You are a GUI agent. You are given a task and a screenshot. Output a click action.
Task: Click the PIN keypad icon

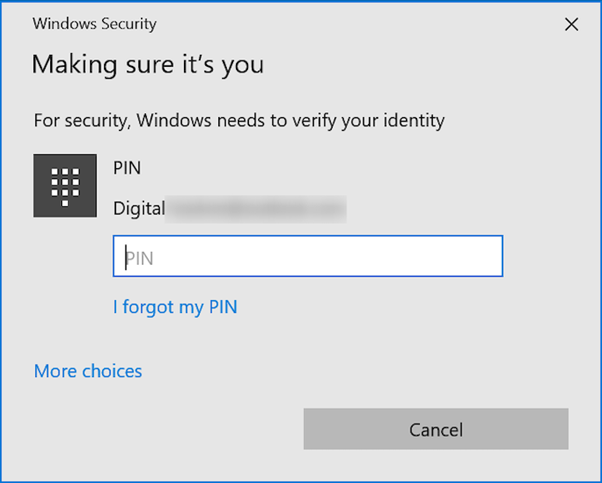tap(65, 186)
